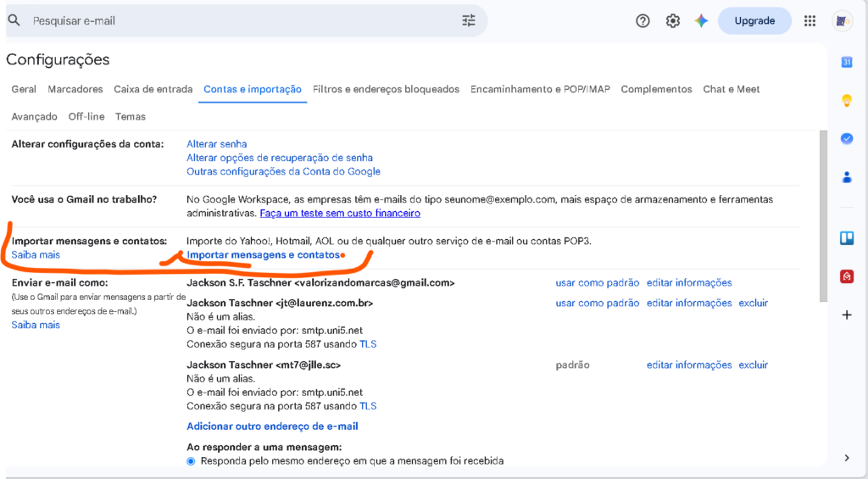This screenshot has width=868, height=479.
Task: Open Google Tasks checkmark icon
Action: (847, 138)
